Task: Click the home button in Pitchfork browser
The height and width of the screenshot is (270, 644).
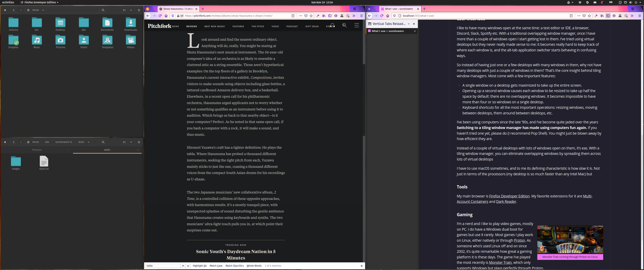Action: tap(166, 16)
